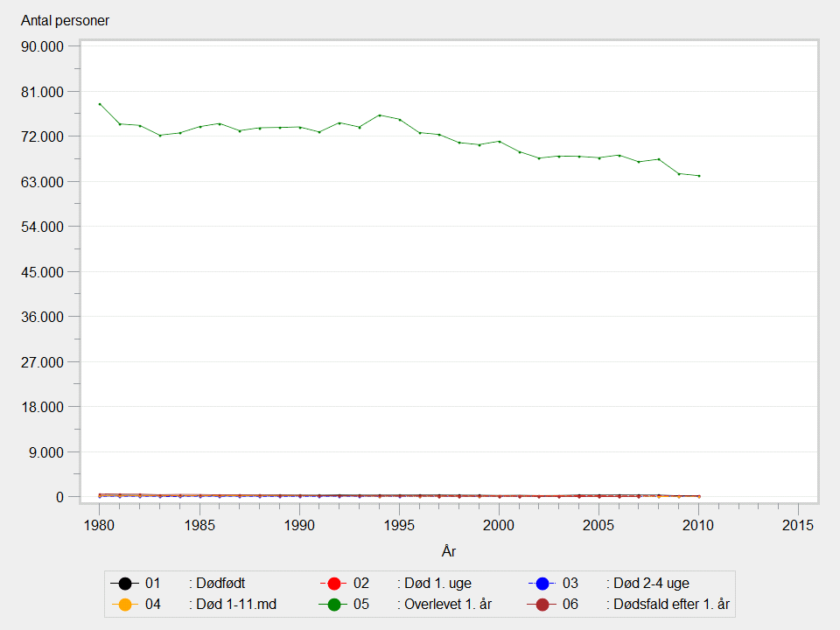Select the 'Overlevet 1. år' legend text

point(443,605)
